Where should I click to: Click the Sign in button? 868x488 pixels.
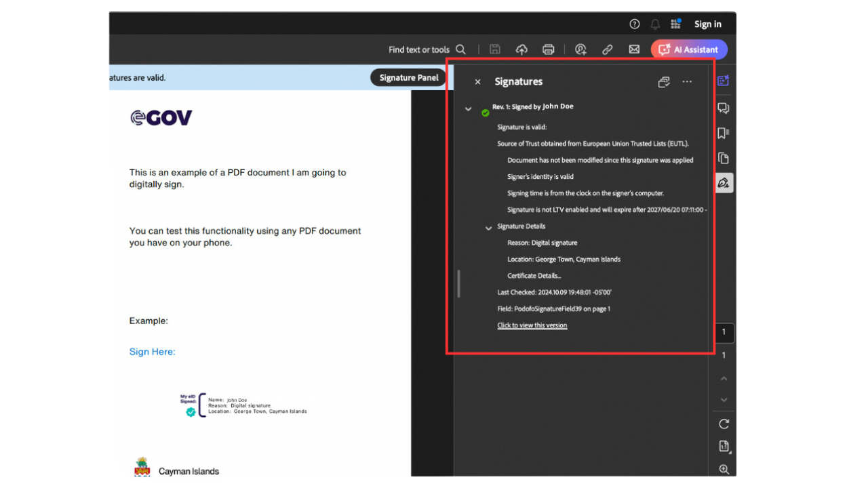pyautogui.click(x=708, y=24)
